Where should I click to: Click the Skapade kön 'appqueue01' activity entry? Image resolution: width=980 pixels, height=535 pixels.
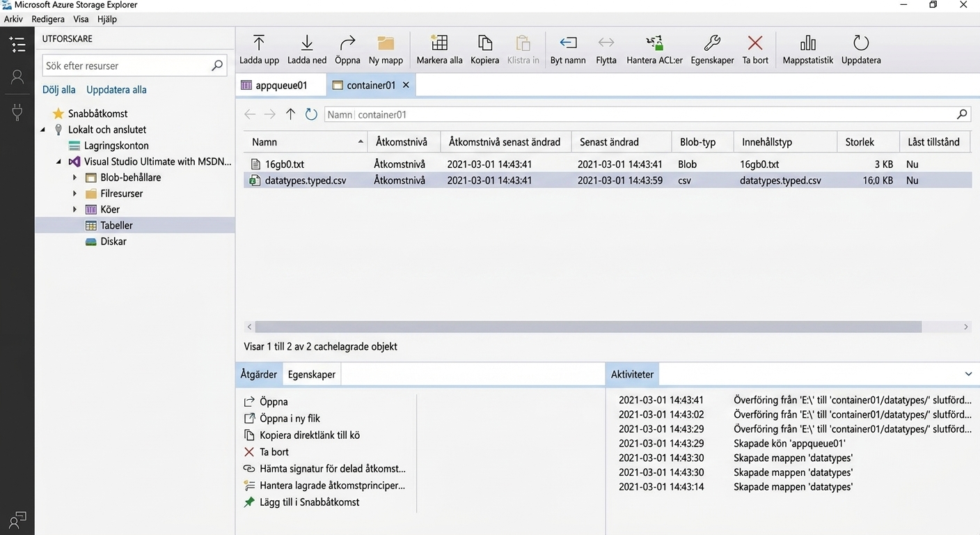pos(789,443)
